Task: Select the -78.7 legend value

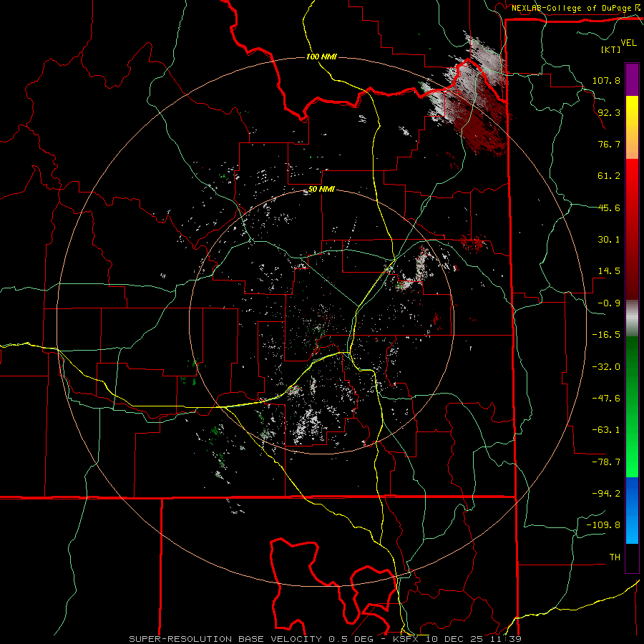Action: tap(606, 462)
